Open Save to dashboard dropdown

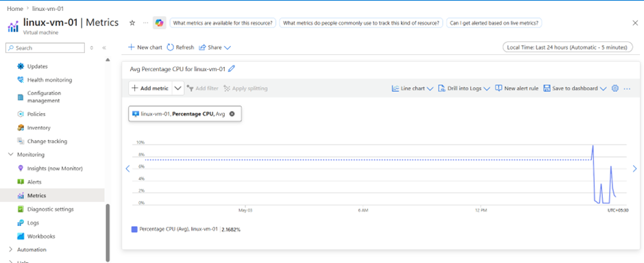click(575, 88)
